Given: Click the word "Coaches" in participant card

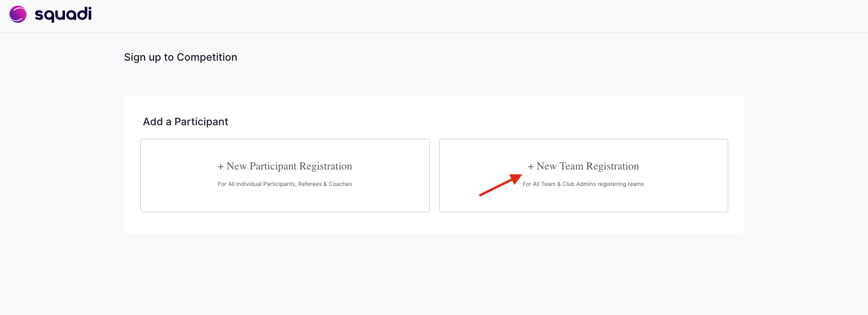Looking at the screenshot, I should (x=340, y=184).
